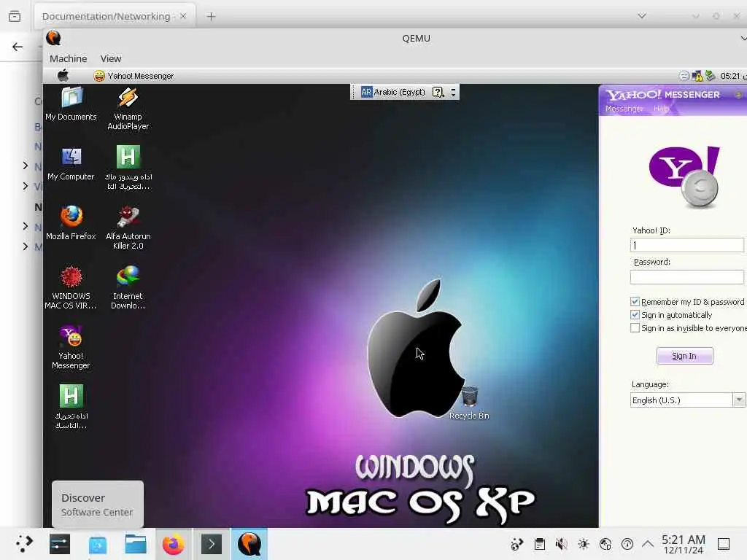Open the brightness and color tray icon

coord(583,544)
